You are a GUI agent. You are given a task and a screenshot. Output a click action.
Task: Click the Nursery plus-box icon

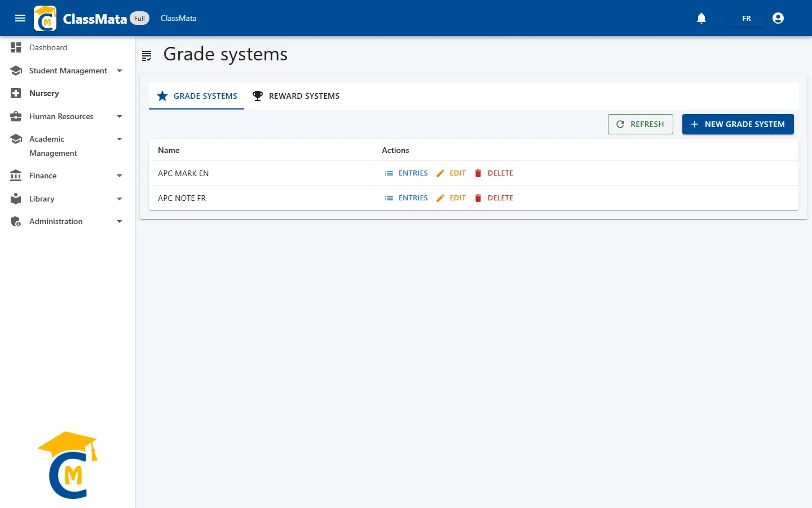click(x=16, y=93)
